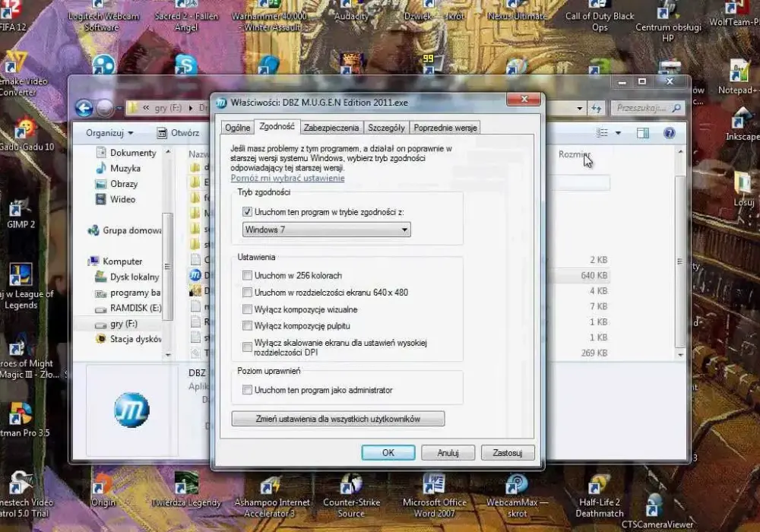Enable Uruchom w 256 kolorach
Viewport: 760px width, 532px height.
pos(247,275)
